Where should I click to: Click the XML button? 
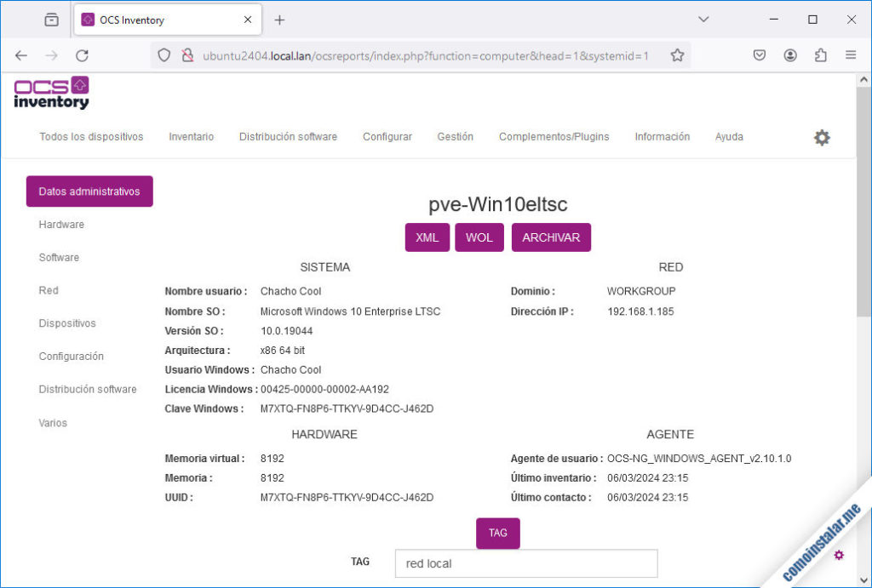tap(427, 237)
